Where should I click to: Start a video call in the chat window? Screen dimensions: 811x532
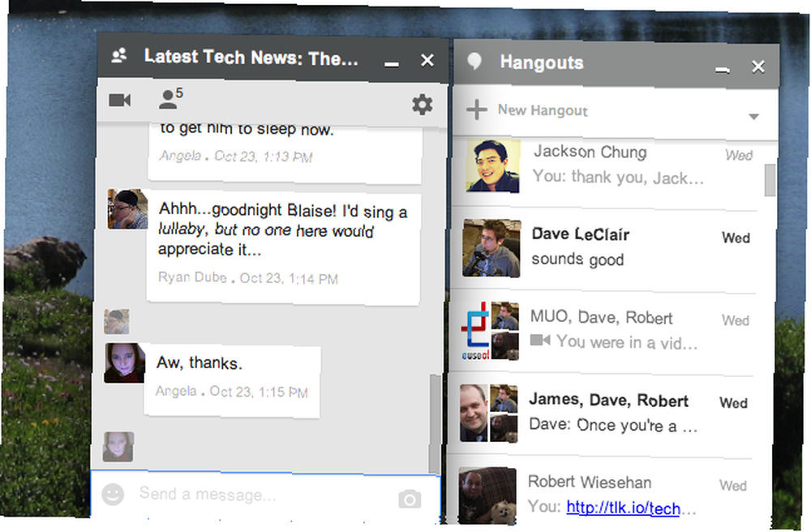point(120,100)
